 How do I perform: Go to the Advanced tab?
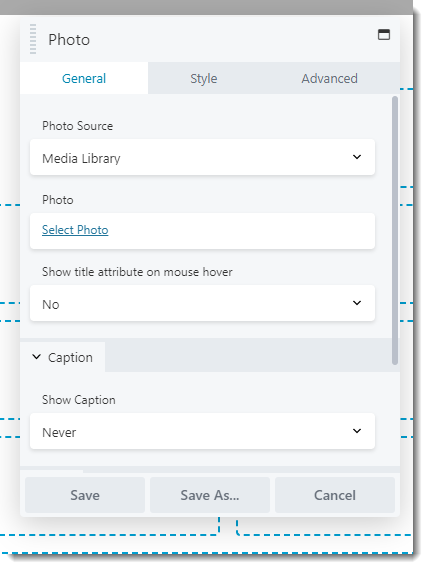tap(329, 78)
